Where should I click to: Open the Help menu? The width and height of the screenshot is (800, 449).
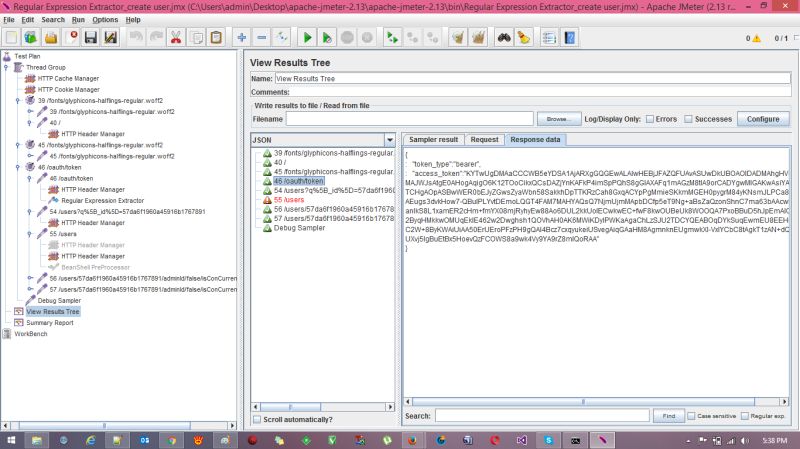point(133,19)
